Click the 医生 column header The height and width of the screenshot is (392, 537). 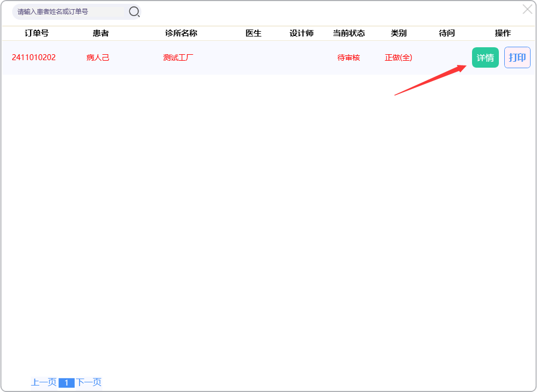(253, 33)
